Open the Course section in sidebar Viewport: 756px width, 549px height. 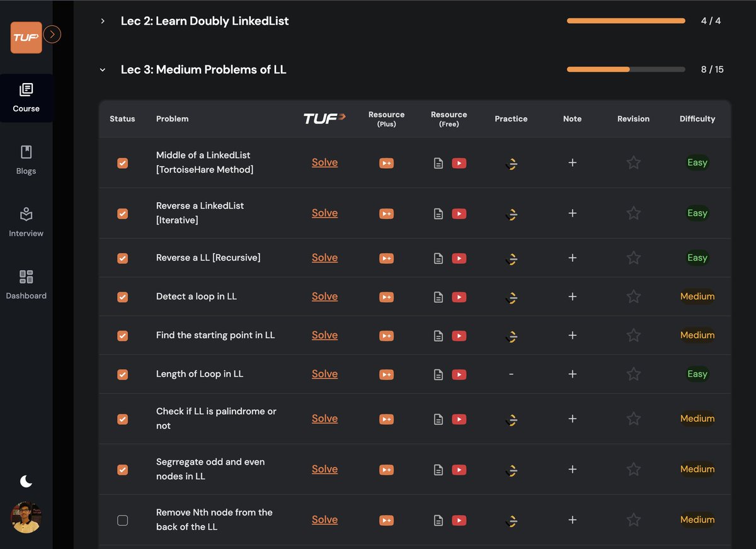[x=26, y=98]
